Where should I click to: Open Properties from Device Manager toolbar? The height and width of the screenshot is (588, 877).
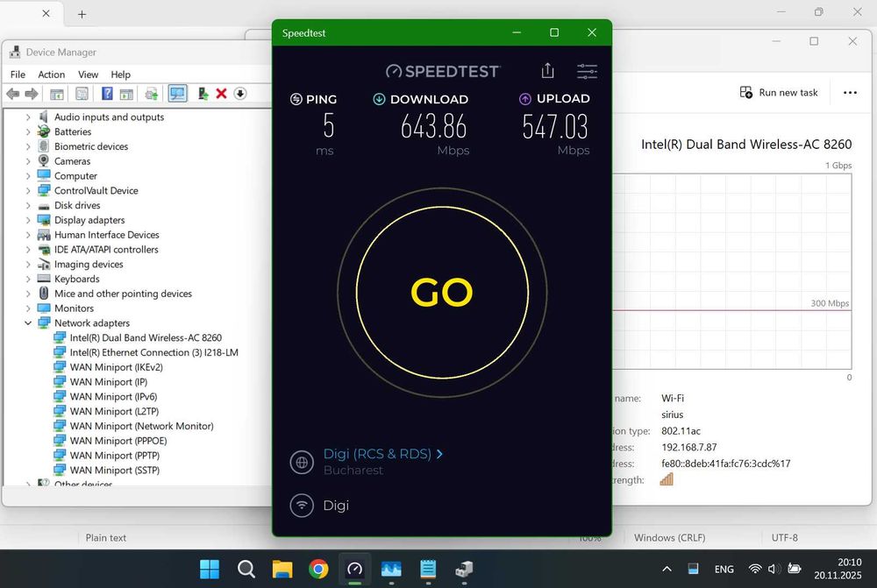(82, 94)
